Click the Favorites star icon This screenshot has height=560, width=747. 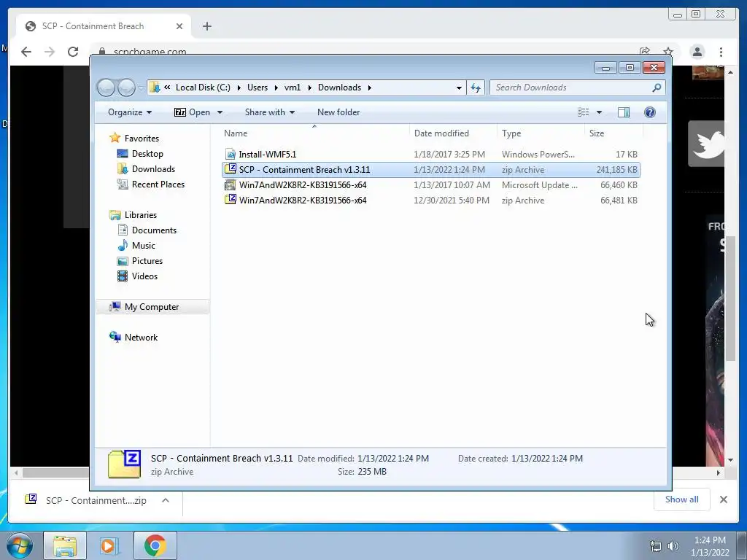coord(115,138)
